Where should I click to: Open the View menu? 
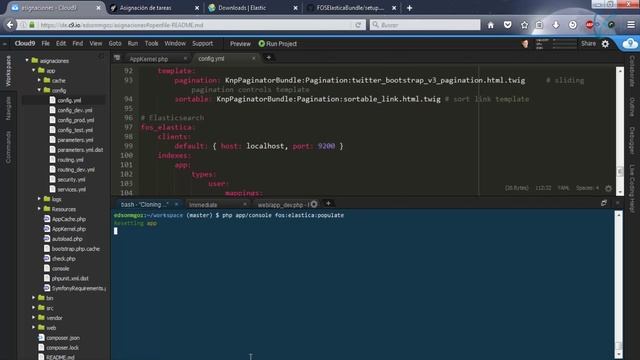point(96,44)
